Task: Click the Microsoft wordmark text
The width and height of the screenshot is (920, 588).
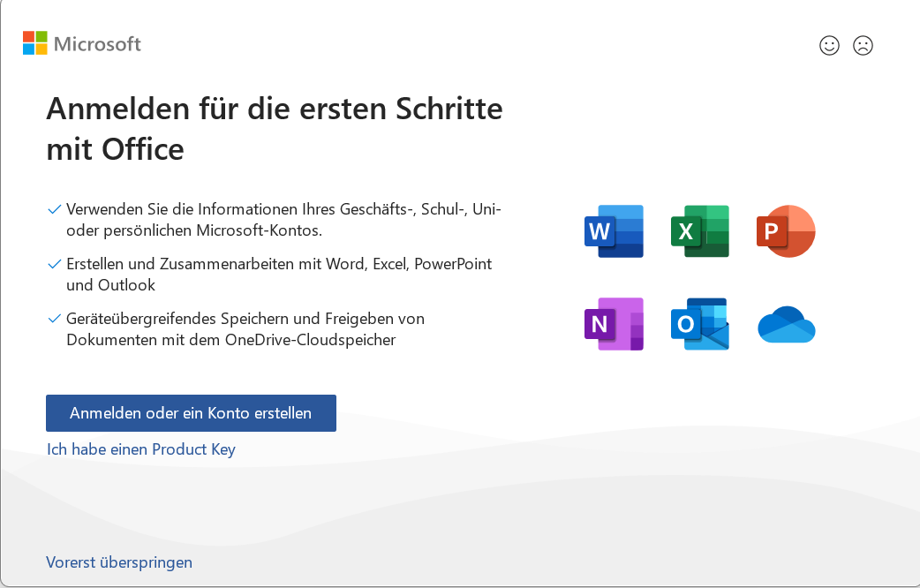Action: pyautogui.click(x=97, y=43)
